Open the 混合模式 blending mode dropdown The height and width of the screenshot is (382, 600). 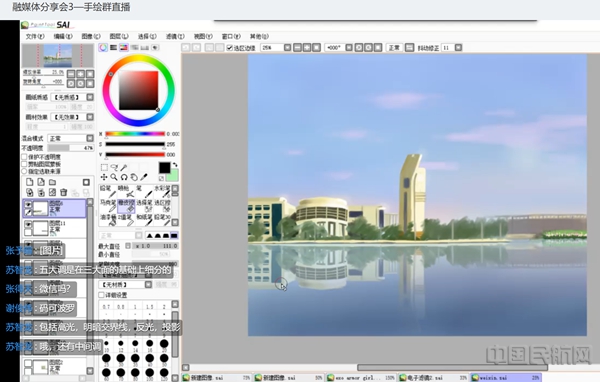(71, 138)
